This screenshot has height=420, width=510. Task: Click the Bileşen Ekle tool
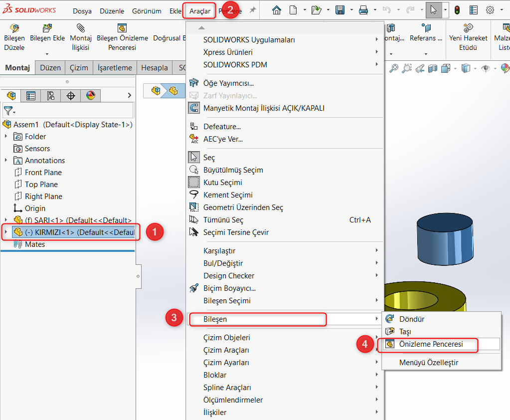coord(47,33)
